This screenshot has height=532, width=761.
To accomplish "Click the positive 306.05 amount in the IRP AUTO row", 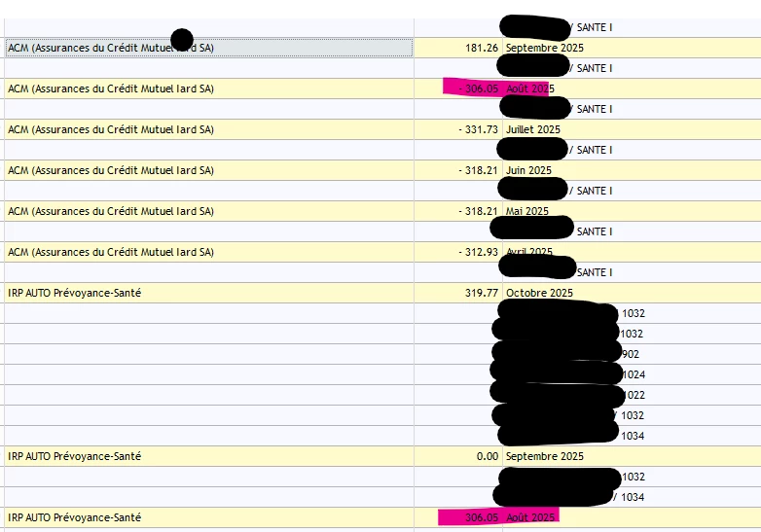I will [x=458, y=517].
